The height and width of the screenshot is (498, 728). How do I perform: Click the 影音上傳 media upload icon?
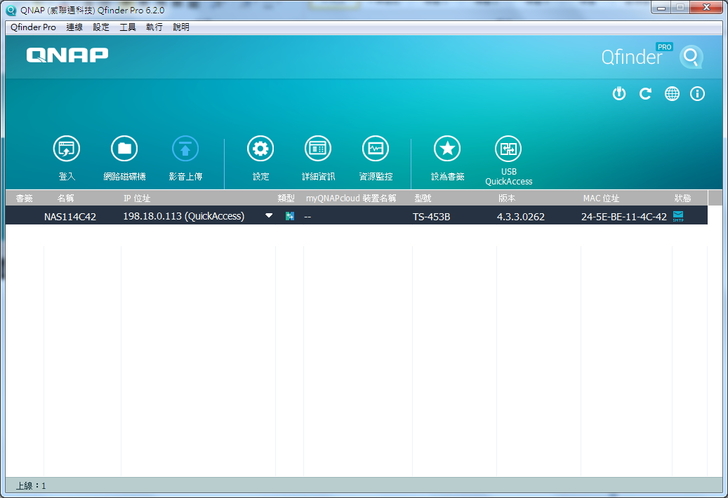(x=185, y=150)
